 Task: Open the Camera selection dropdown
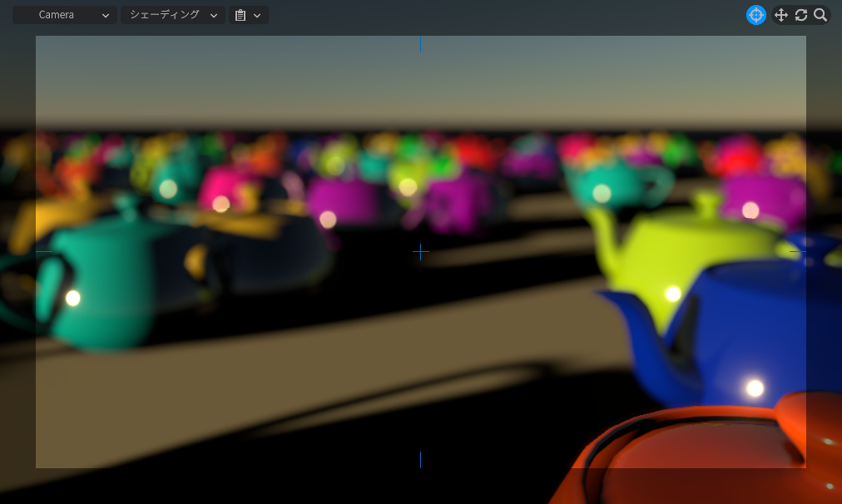coord(65,15)
